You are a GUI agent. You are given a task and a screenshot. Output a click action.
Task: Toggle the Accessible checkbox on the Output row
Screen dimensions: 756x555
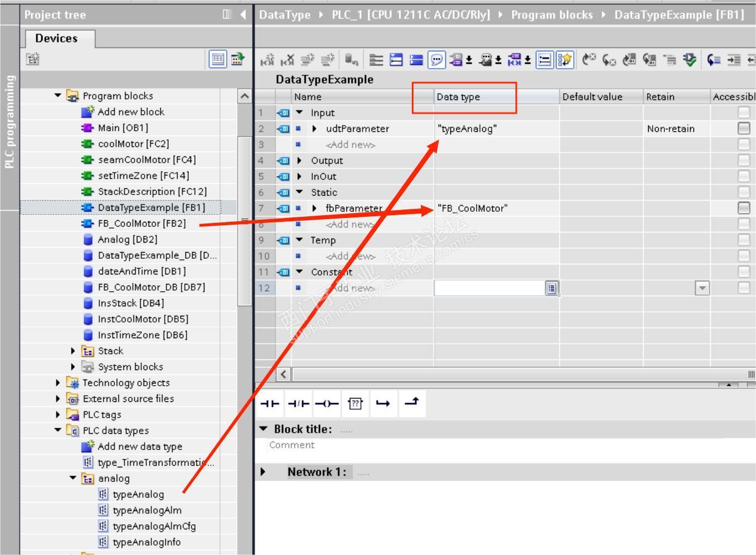(744, 160)
